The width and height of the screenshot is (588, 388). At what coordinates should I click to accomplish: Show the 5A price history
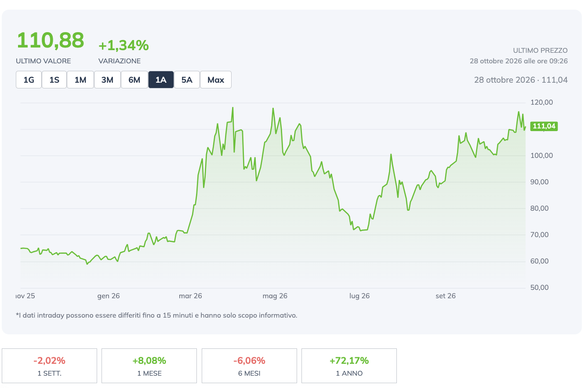(x=187, y=80)
